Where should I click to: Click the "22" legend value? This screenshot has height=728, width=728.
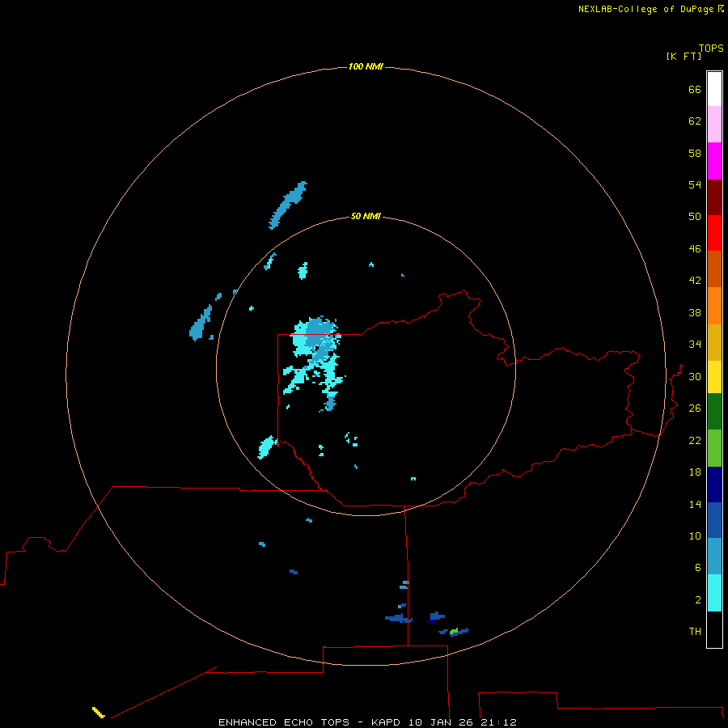point(695,440)
